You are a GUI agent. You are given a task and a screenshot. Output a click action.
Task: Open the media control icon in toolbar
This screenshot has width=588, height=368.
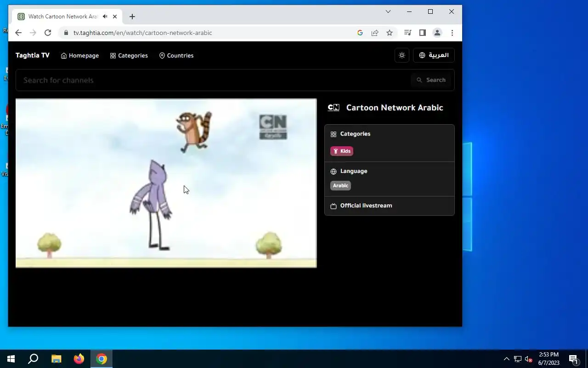click(x=407, y=33)
